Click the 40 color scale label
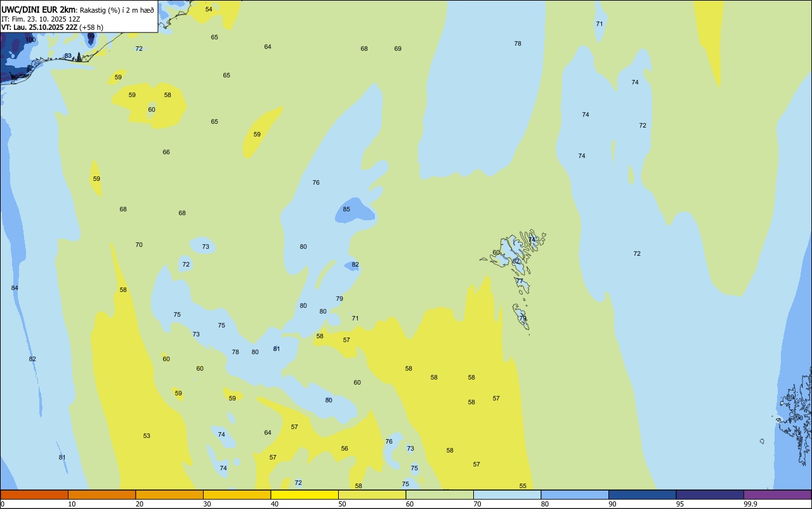Image resolution: width=812 pixels, height=509 pixels. coord(275,504)
